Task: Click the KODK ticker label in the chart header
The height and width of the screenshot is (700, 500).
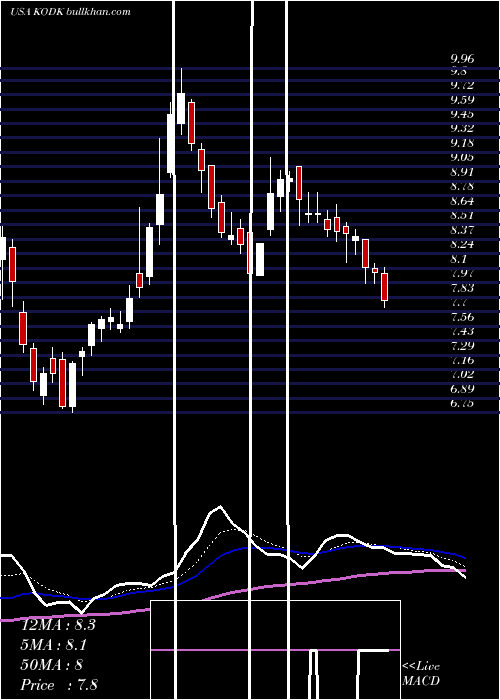Action: 49,12
